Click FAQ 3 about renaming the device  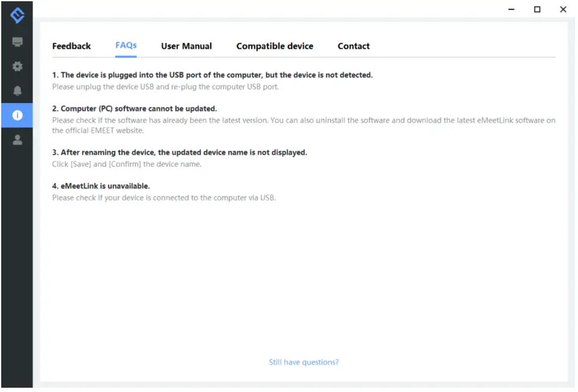[179, 152]
